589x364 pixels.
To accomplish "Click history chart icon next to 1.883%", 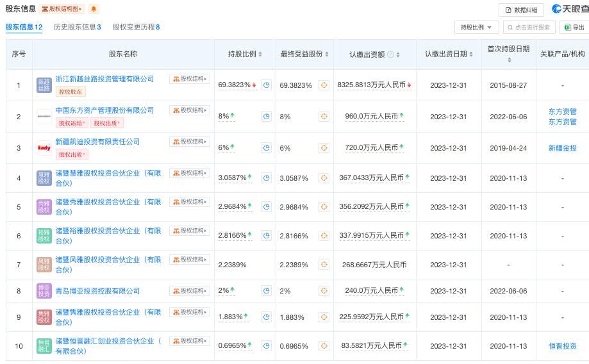I will coord(267,317).
